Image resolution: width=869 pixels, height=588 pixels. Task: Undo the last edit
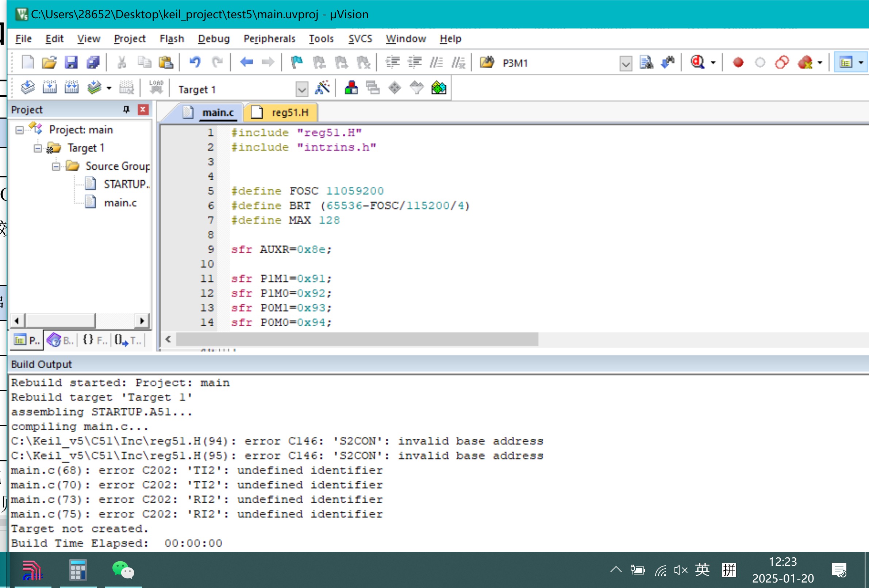click(195, 62)
